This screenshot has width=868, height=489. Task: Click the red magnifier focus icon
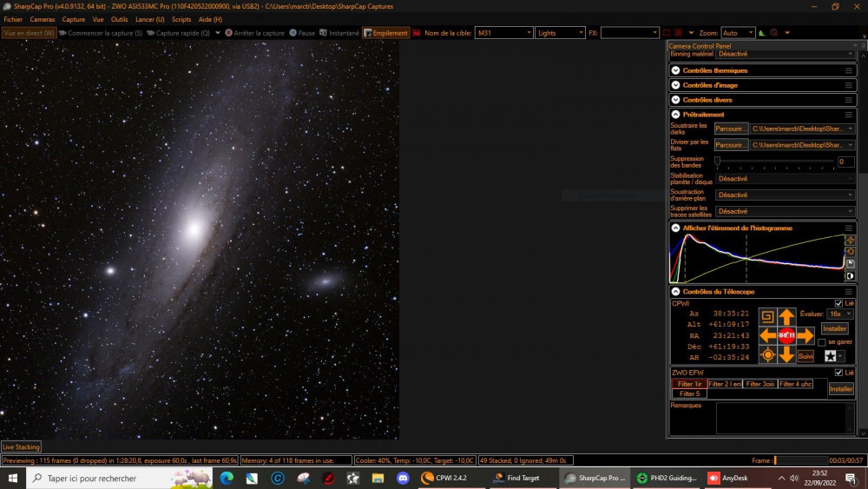pyautogui.click(x=774, y=33)
